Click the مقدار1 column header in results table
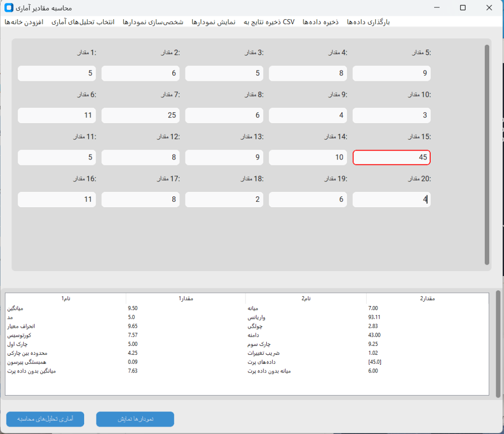 [x=186, y=298]
